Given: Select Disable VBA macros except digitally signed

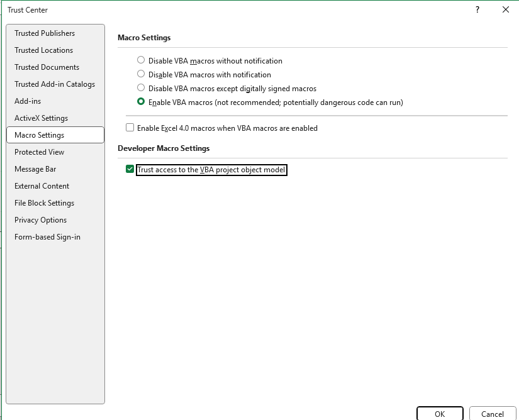Looking at the screenshot, I should click(x=141, y=87).
